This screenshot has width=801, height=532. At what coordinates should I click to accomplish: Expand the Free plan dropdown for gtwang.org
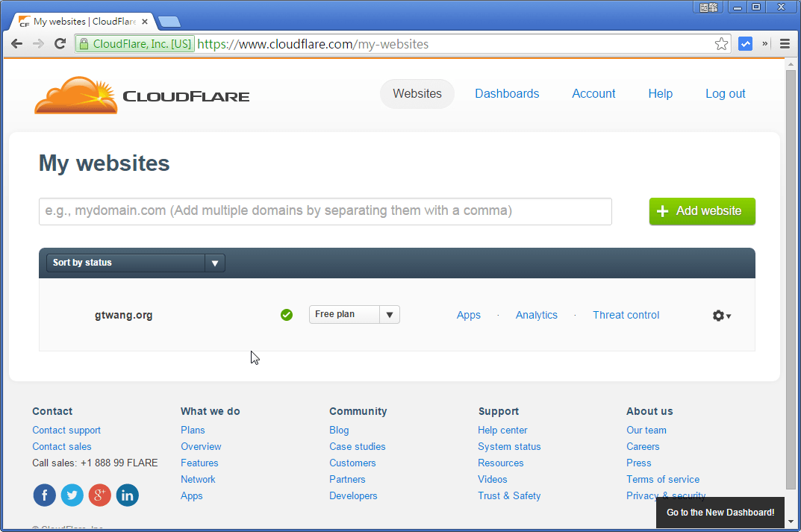389,314
